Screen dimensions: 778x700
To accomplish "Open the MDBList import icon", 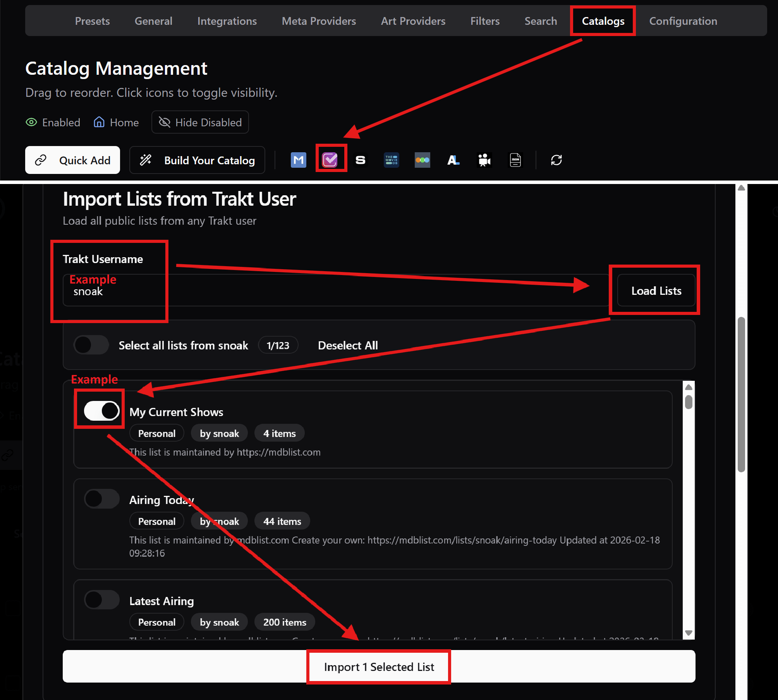I will (298, 160).
